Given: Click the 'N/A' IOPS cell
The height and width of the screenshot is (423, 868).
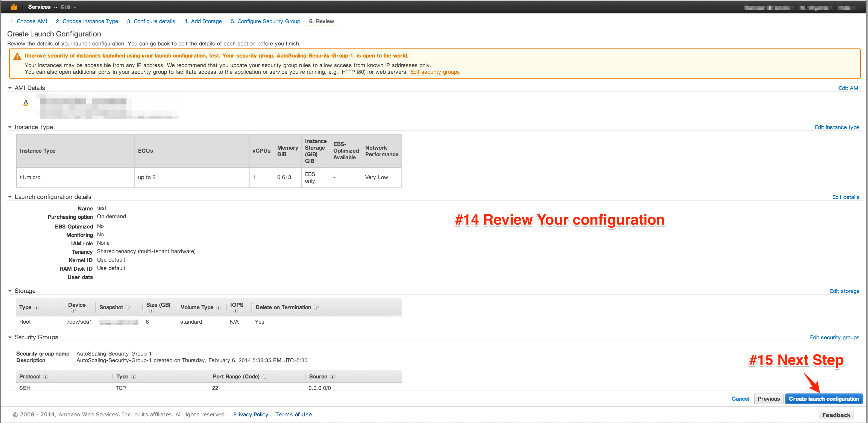Looking at the screenshot, I should pyautogui.click(x=234, y=322).
